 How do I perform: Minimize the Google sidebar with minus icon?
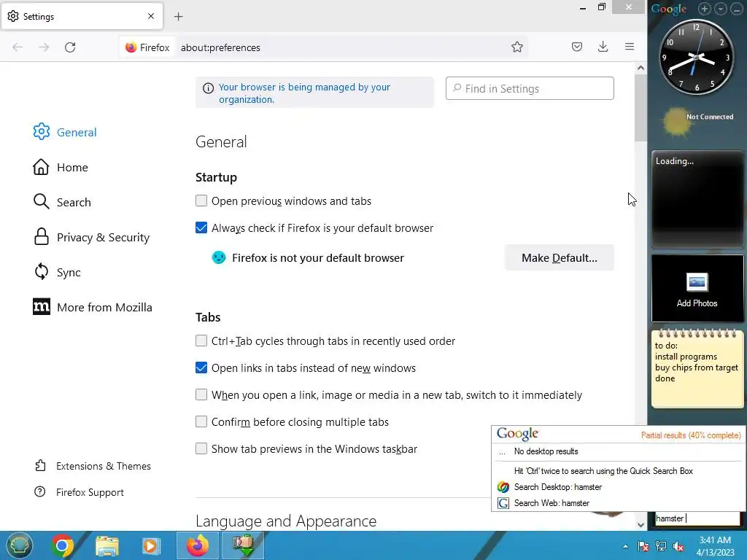pos(737,9)
